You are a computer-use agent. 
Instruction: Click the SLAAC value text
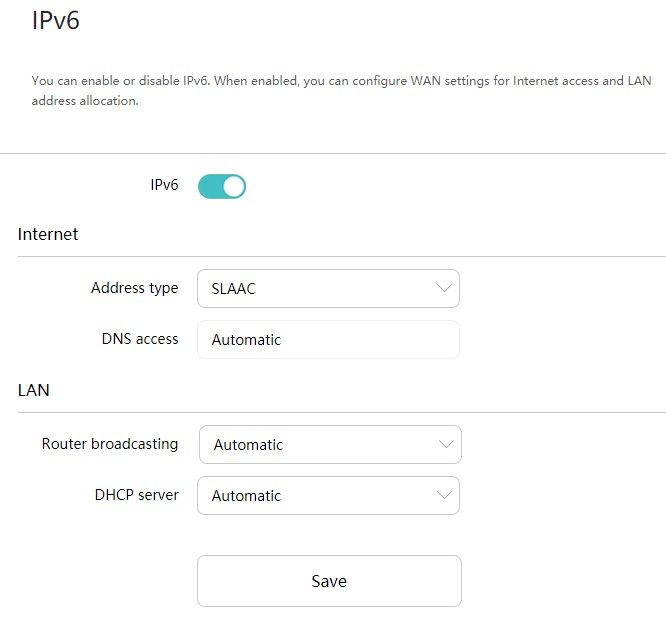233,290
